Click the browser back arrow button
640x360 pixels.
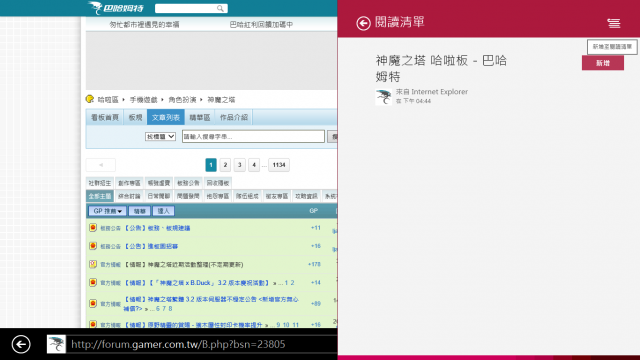tap(21, 344)
